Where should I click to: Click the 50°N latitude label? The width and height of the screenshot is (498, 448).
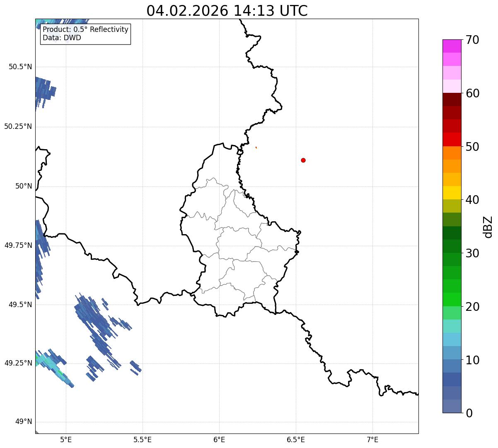(x=23, y=186)
